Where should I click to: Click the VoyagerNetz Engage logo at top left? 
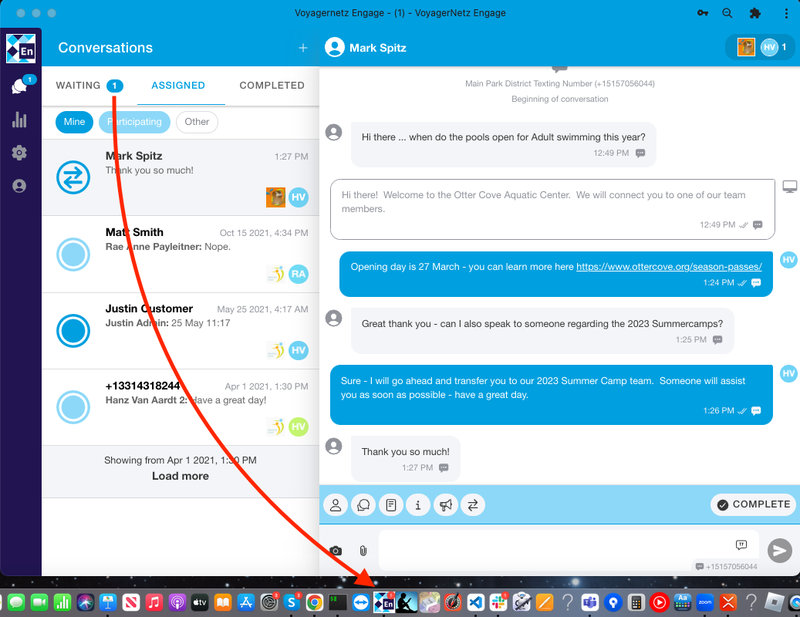pyautogui.click(x=21, y=48)
